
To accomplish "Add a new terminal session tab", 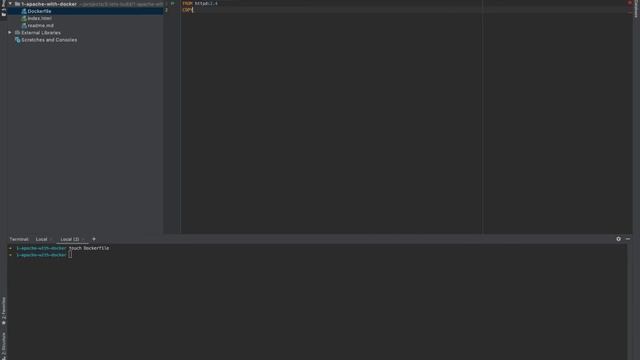I will [x=93, y=239].
